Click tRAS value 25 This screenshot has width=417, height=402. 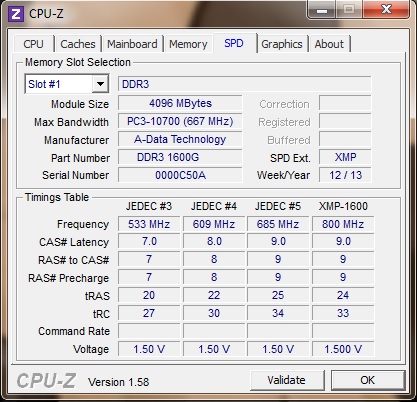pos(278,295)
